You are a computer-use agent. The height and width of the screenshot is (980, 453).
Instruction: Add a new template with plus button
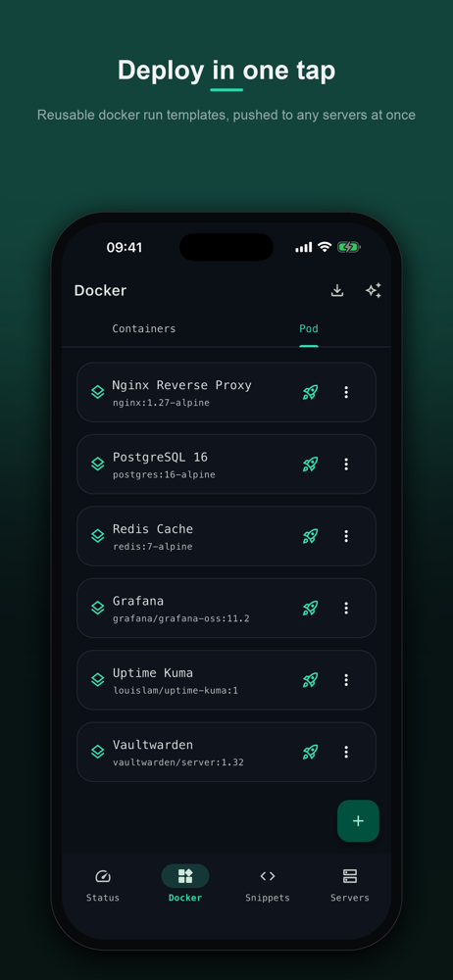coord(358,820)
